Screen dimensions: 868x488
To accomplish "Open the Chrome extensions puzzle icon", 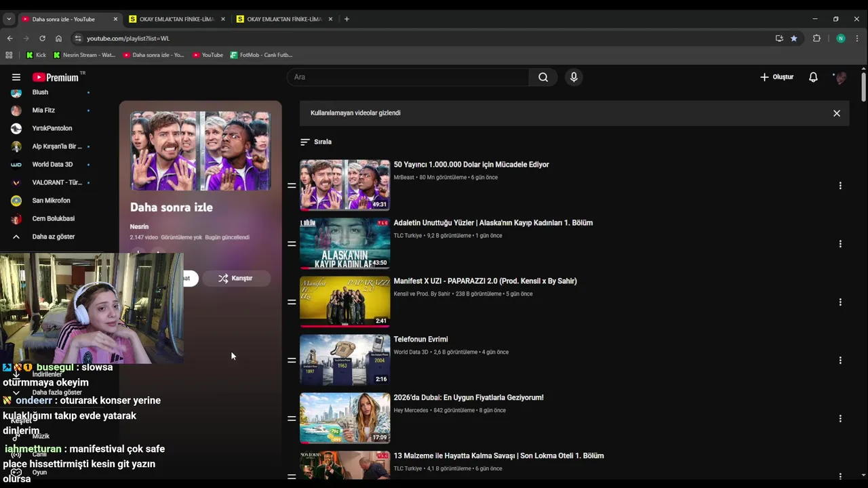I will pyautogui.click(x=816, y=39).
